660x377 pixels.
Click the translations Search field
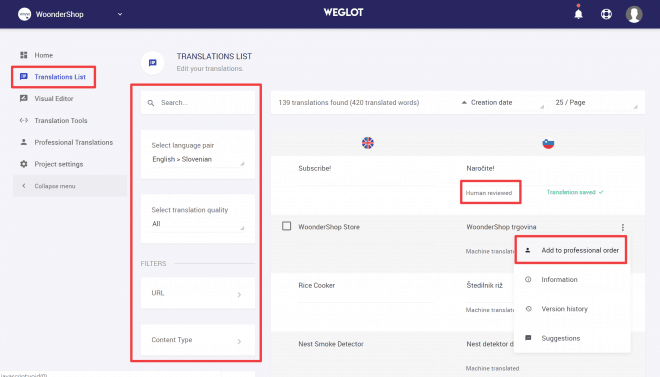198,103
